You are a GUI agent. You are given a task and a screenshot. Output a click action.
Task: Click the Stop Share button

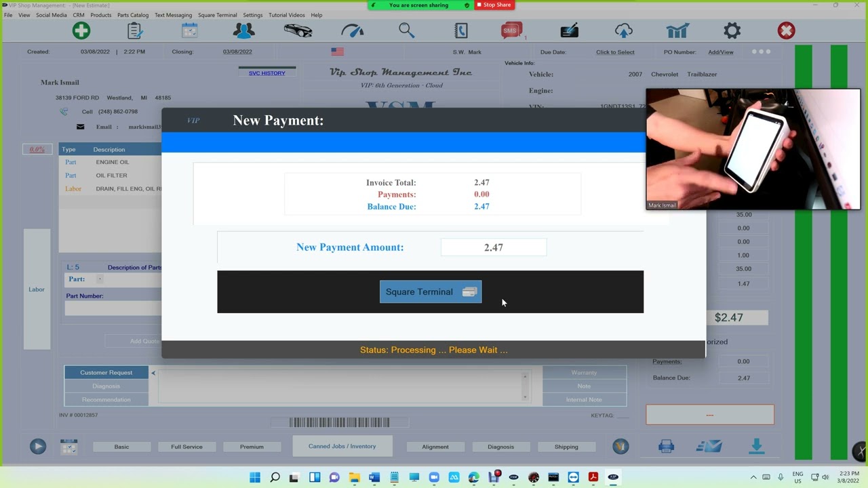pyautogui.click(x=493, y=5)
